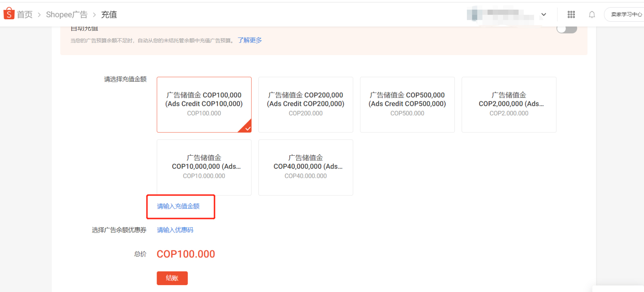The height and width of the screenshot is (292, 644).
Task: Select the COP500,000 ads credit card
Action: point(407,105)
